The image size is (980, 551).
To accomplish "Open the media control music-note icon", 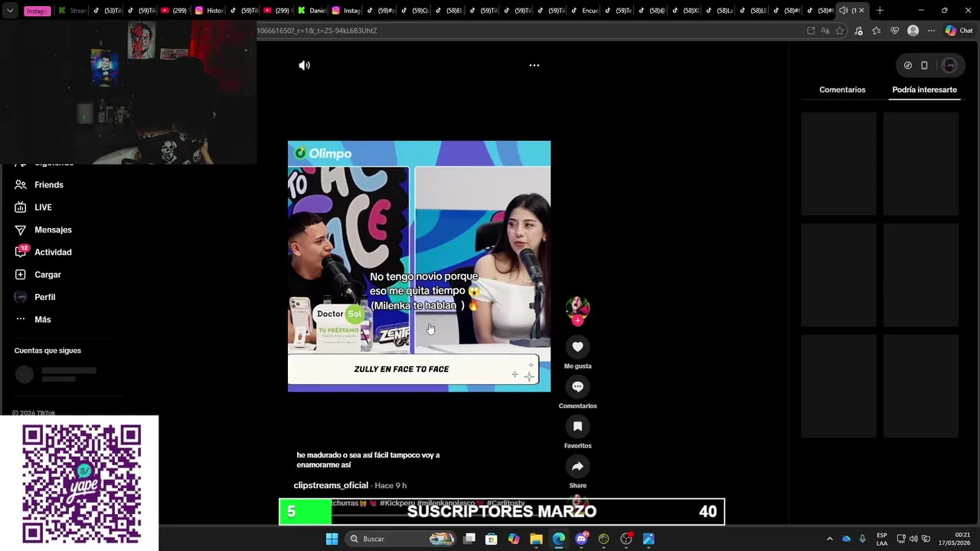I will pos(858,31).
